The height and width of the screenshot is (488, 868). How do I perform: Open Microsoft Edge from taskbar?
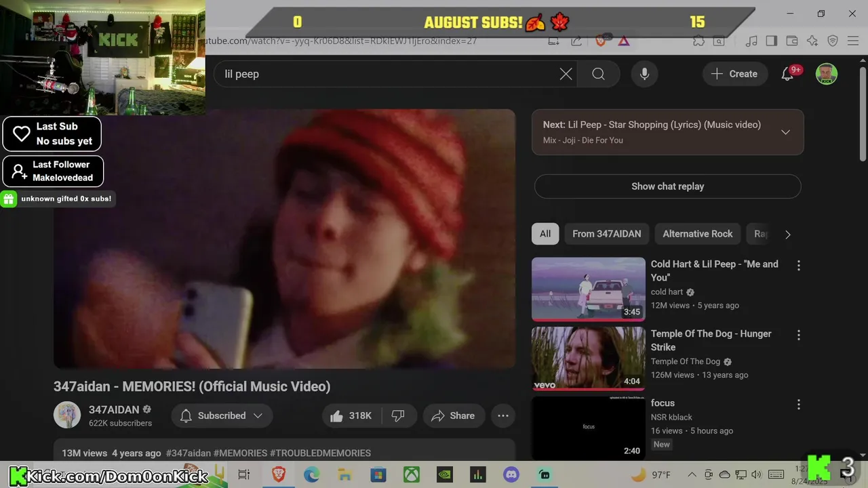pos(311,474)
